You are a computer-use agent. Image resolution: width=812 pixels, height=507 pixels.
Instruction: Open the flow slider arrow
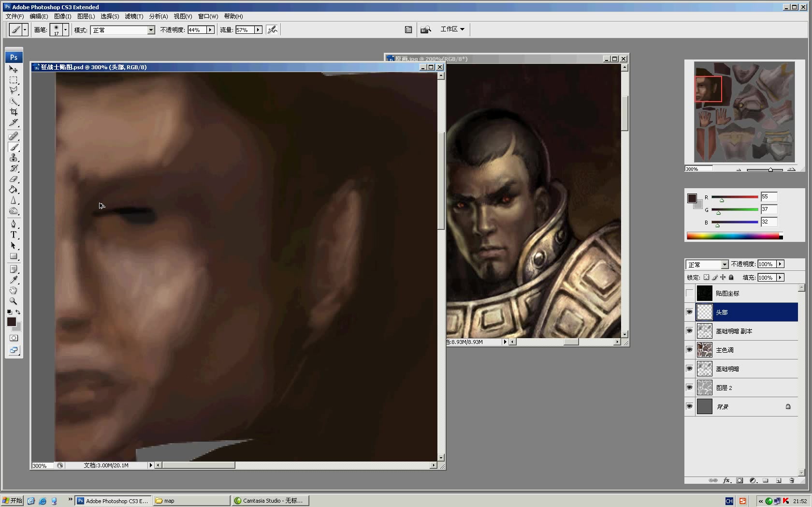258,30
